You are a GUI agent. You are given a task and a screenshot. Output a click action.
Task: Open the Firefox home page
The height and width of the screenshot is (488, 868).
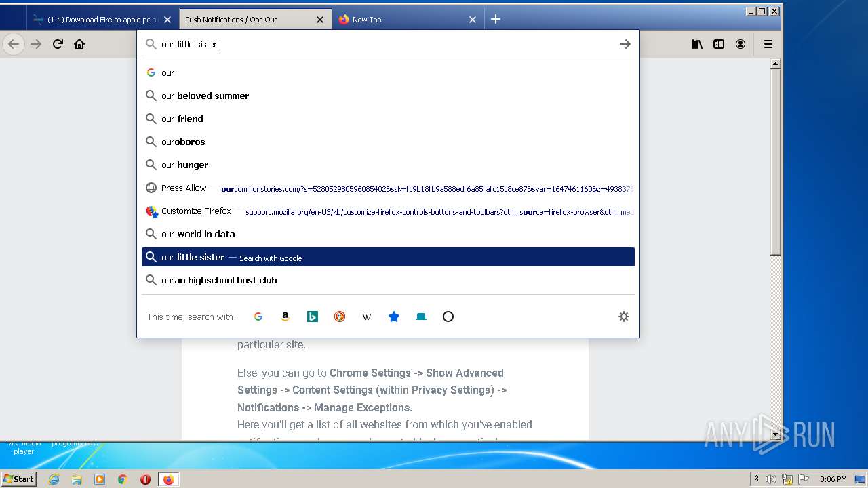[x=79, y=44]
